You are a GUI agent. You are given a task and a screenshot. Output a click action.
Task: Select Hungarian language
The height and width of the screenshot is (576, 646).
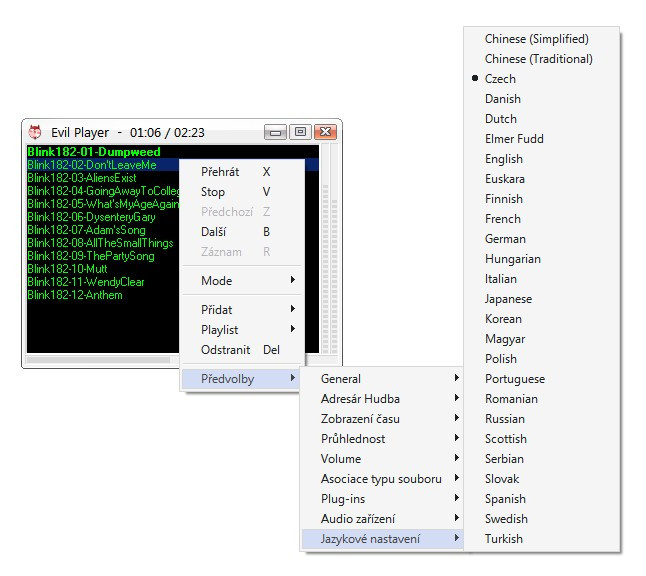pos(542,259)
